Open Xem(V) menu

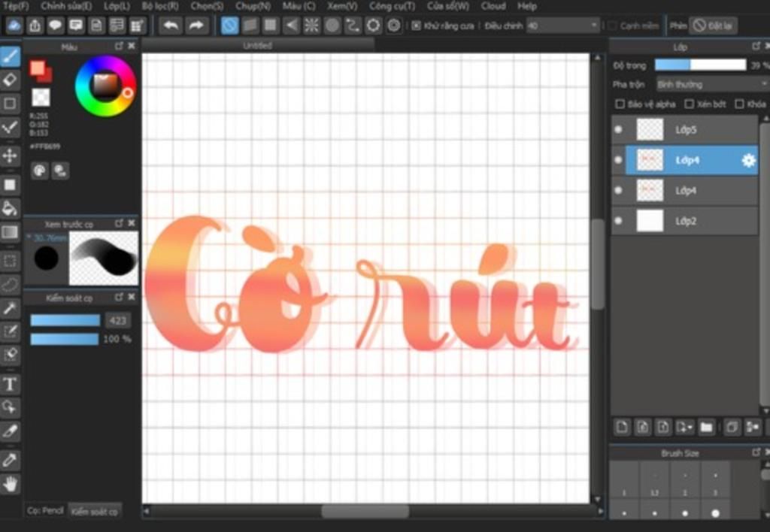click(x=342, y=6)
